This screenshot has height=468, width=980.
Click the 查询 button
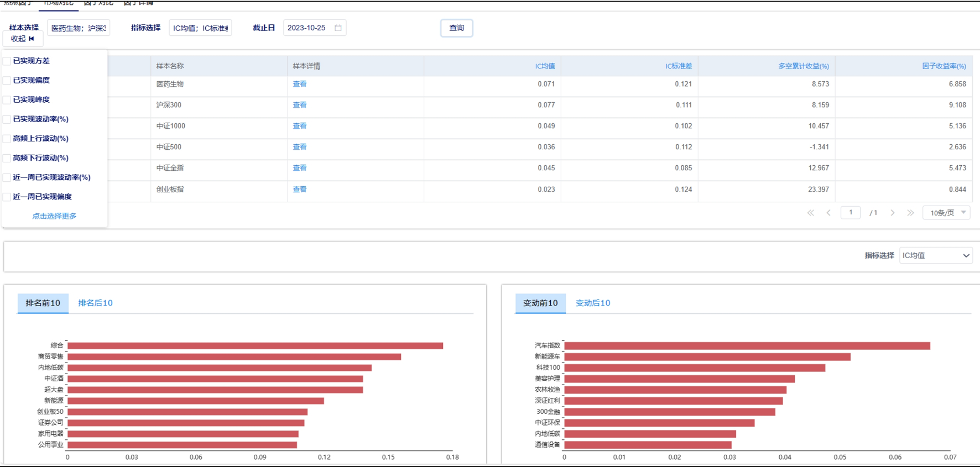click(x=456, y=28)
